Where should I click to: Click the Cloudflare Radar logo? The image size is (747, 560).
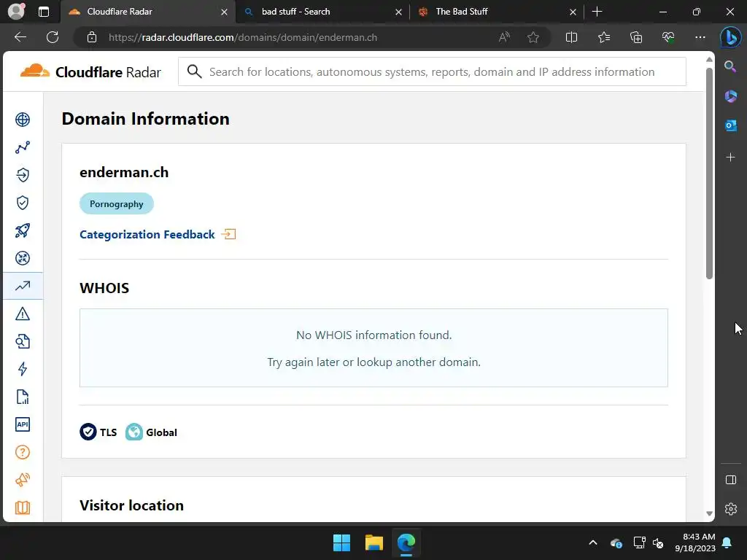tap(90, 72)
